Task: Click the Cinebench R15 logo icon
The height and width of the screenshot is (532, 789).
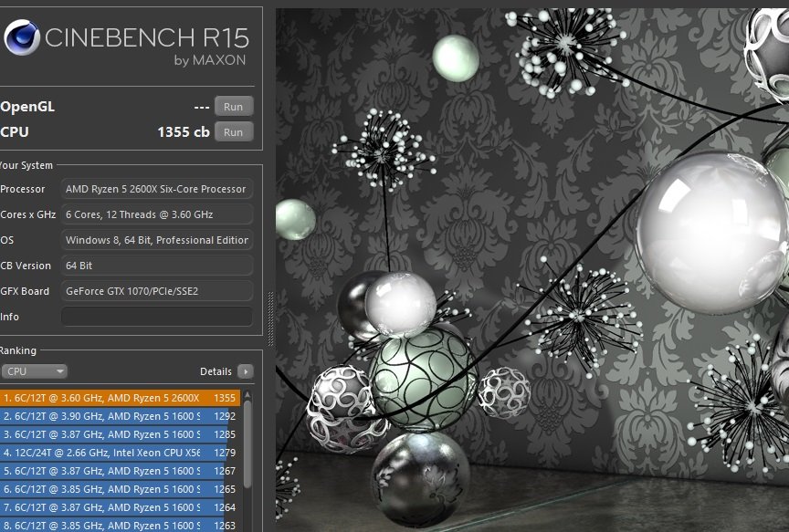Action: tap(22, 37)
